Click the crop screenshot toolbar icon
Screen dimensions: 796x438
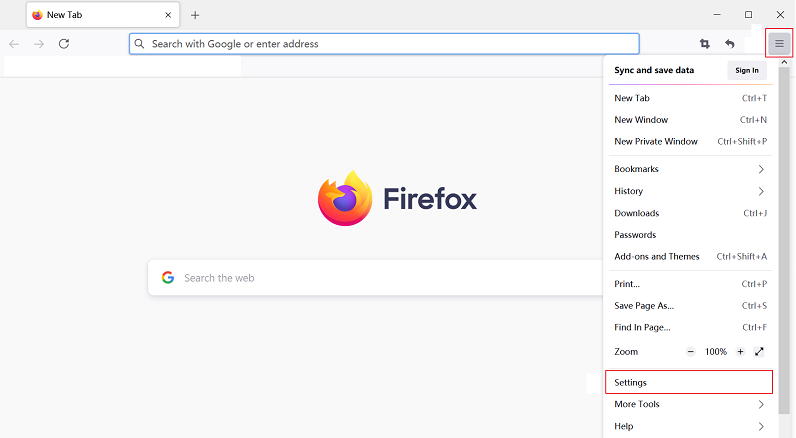(705, 44)
